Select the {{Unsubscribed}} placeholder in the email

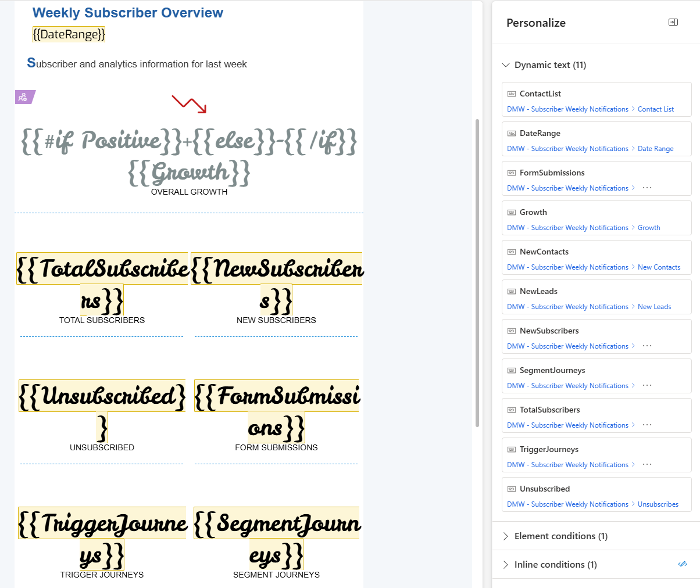point(102,396)
